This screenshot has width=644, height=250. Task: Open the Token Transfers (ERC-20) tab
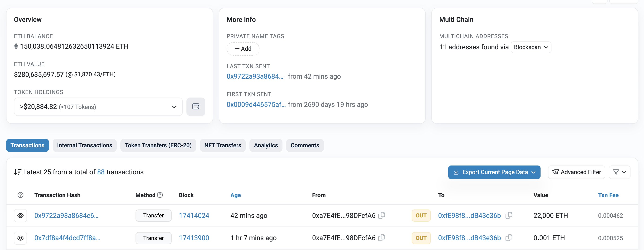click(158, 145)
